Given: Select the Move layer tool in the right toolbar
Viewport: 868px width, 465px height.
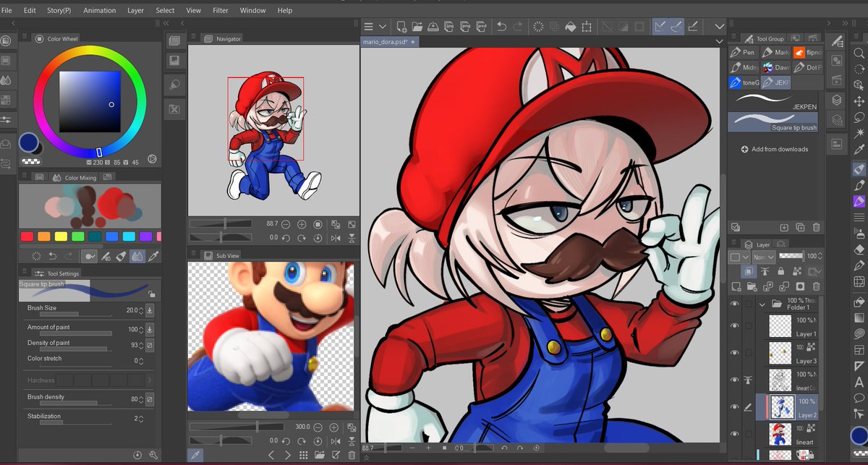Looking at the screenshot, I should (x=859, y=101).
